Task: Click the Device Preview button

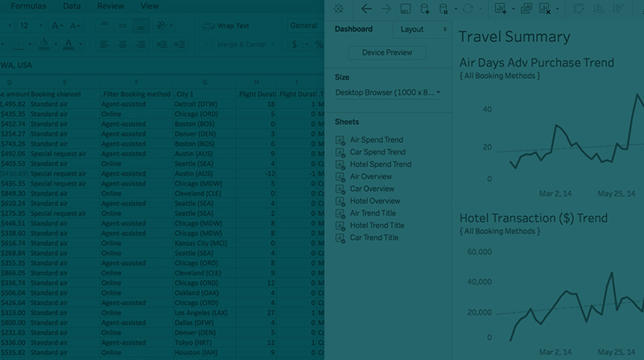Action: [387, 53]
